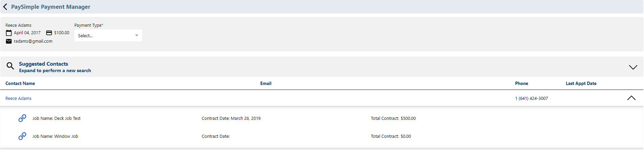Select the Deck Job Test contract date text
Screen dimensions: 644x152
tap(231, 118)
